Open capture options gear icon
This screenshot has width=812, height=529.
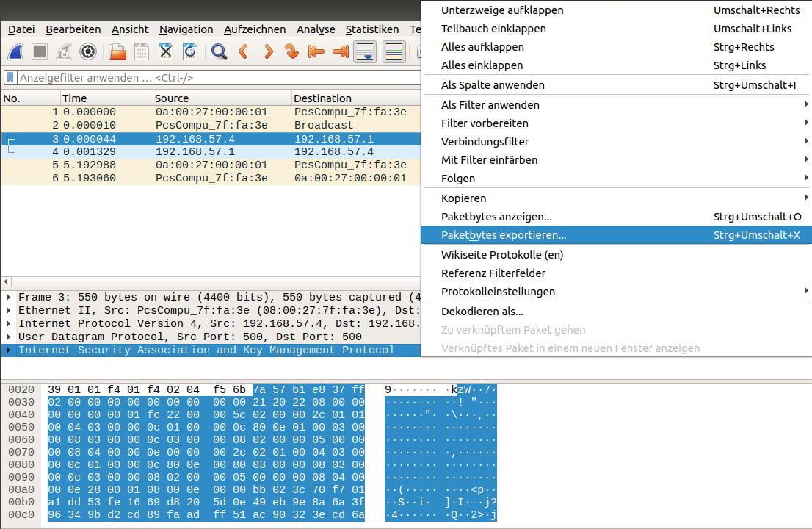[88, 51]
